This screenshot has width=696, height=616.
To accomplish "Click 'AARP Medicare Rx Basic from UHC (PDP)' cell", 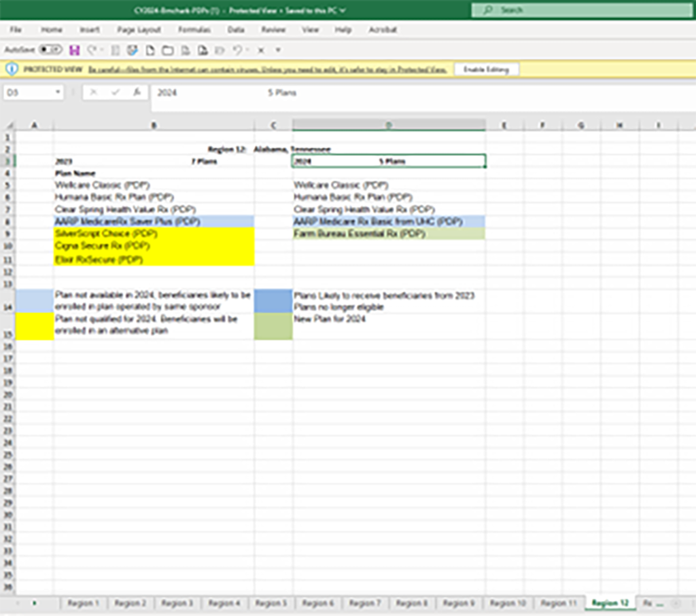I will coord(389,221).
